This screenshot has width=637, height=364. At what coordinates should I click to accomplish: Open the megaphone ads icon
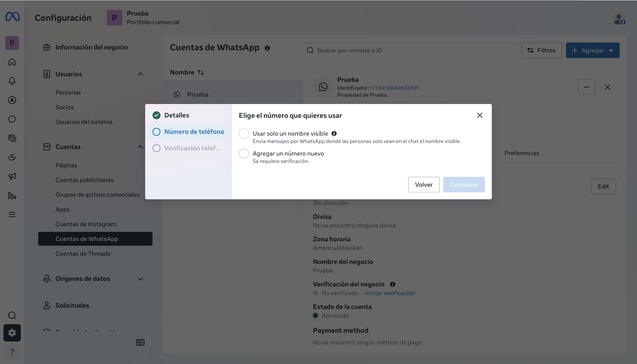12,176
